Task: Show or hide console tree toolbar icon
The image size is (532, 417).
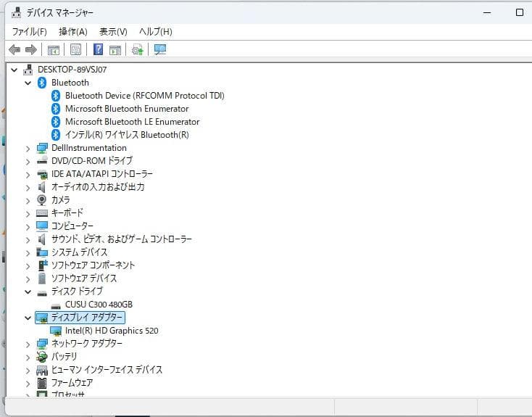Action: click(x=53, y=50)
